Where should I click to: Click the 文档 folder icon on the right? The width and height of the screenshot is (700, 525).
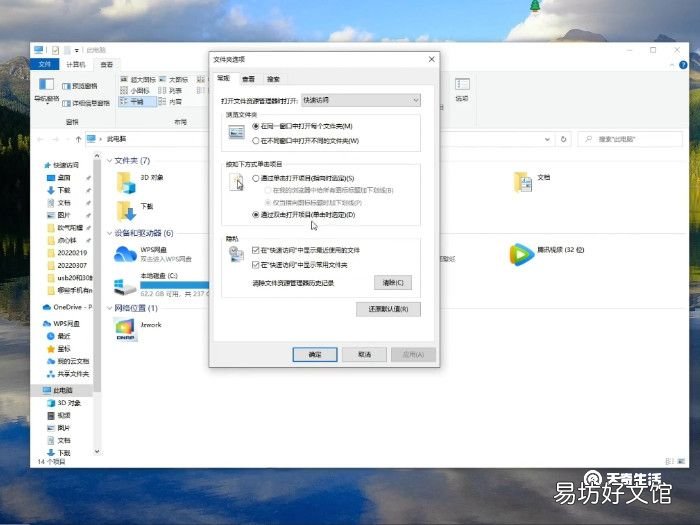(522, 182)
